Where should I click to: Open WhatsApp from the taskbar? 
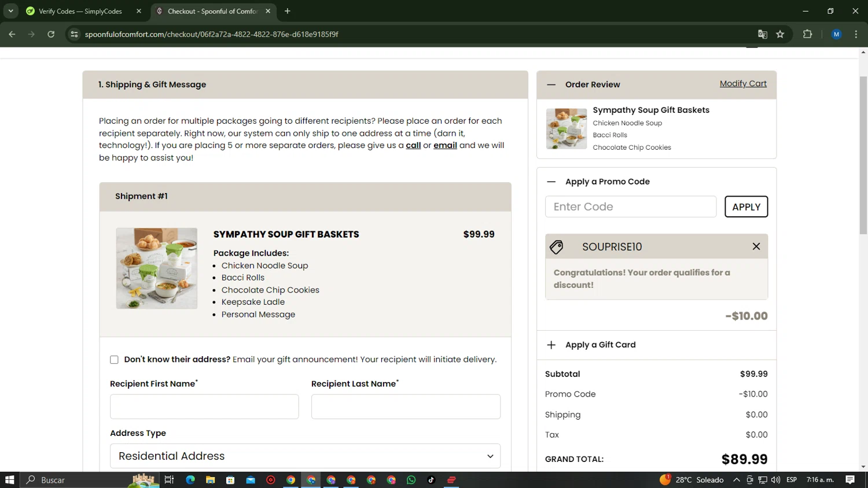point(411,480)
